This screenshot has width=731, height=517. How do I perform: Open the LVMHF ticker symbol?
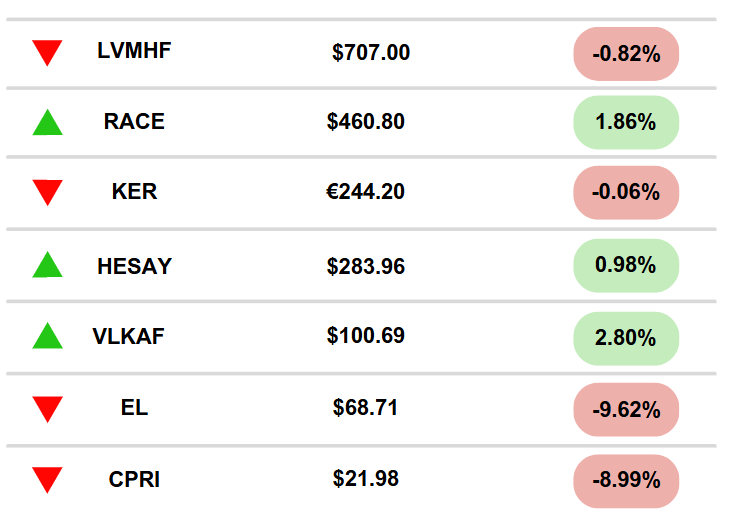click(x=134, y=50)
